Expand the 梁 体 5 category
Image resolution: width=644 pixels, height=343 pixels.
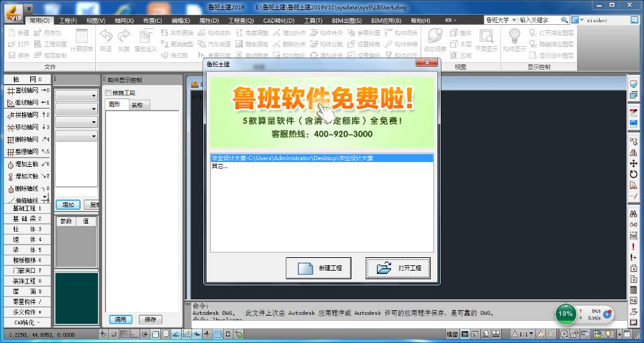(28, 250)
